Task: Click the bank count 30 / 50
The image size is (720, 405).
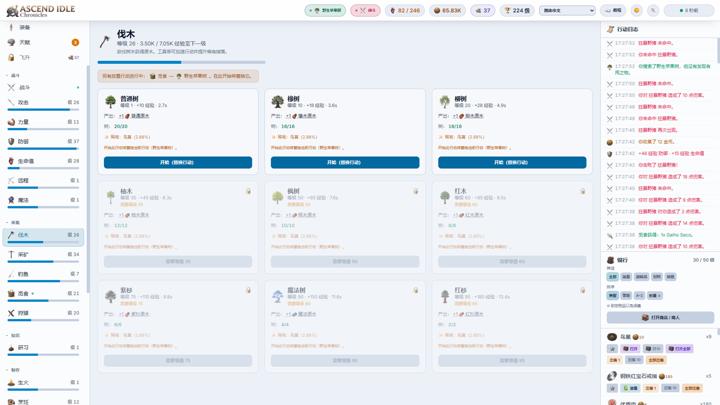Action: point(703,260)
